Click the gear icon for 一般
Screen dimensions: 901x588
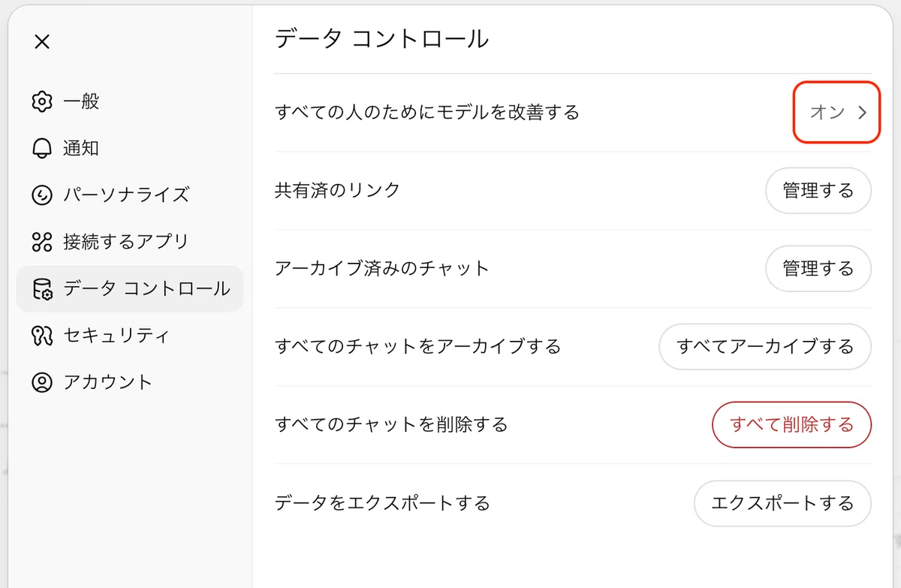(42, 101)
